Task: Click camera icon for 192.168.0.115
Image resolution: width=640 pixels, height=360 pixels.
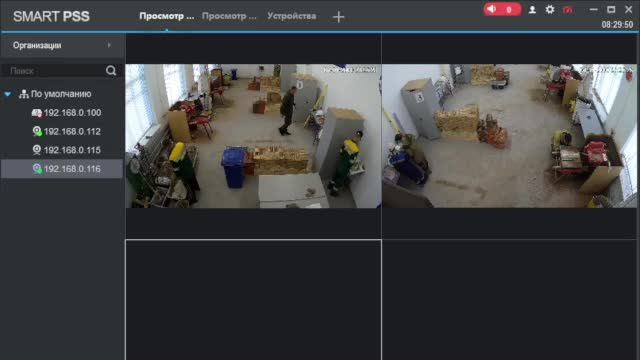Action: click(37, 150)
